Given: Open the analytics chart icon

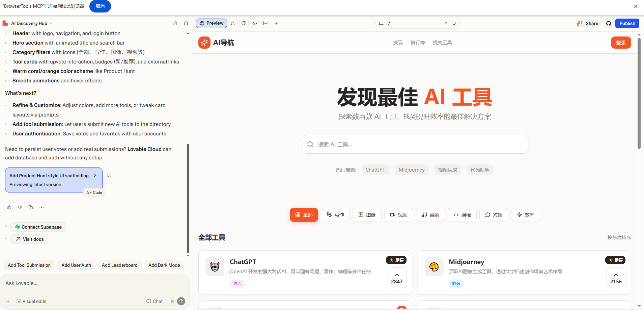Looking at the screenshot, I should (266, 23).
